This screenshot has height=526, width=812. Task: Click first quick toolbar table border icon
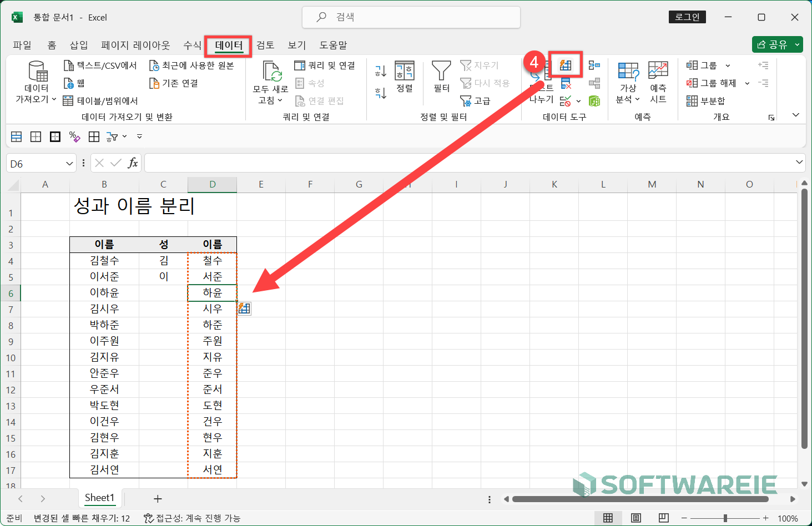tap(17, 136)
